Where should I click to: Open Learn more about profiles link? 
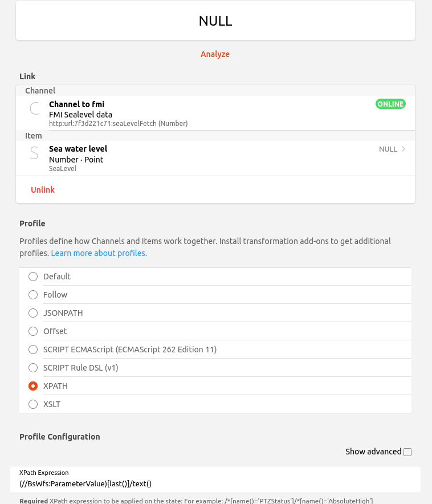[x=99, y=253]
